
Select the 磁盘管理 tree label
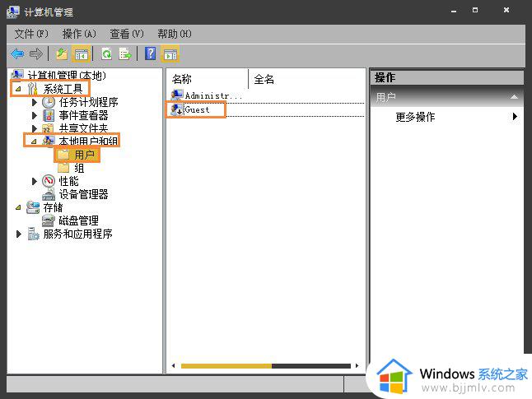click(x=79, y=220)
